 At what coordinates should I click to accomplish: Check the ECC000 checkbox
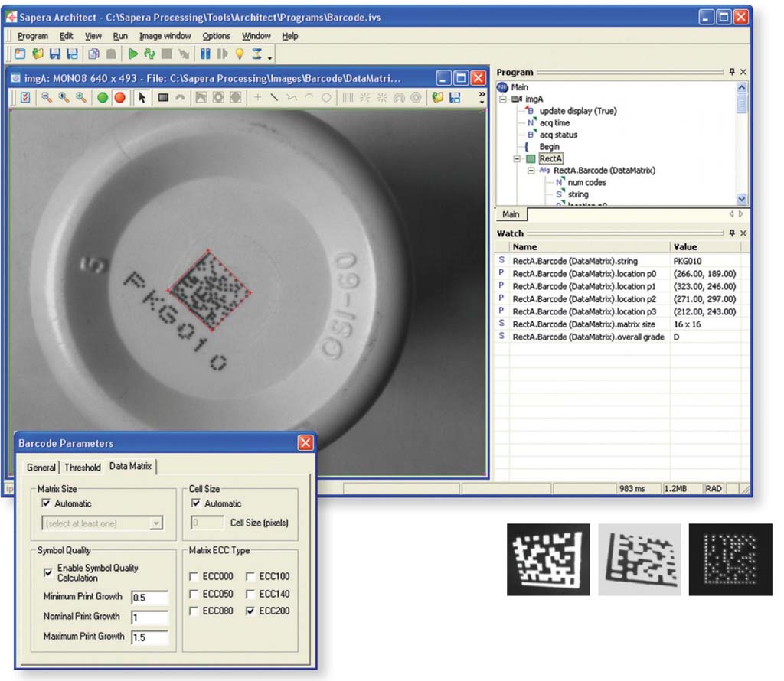pos(194,577)
